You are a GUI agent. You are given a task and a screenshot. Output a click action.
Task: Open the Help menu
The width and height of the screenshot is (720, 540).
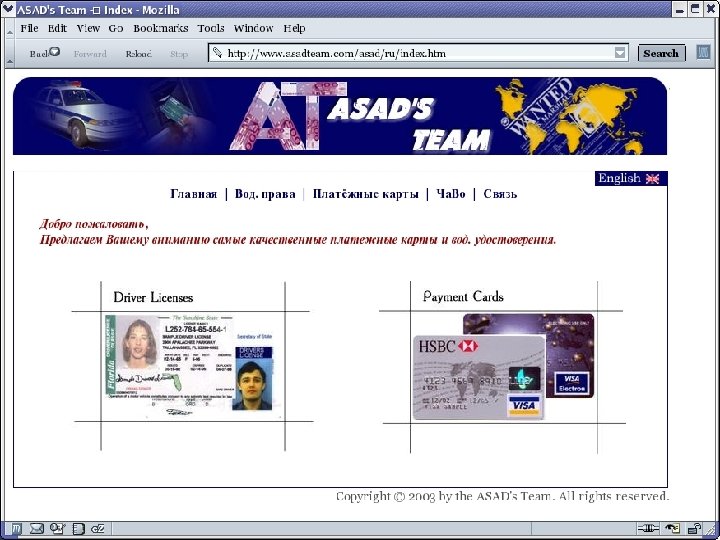pos(294,28)
